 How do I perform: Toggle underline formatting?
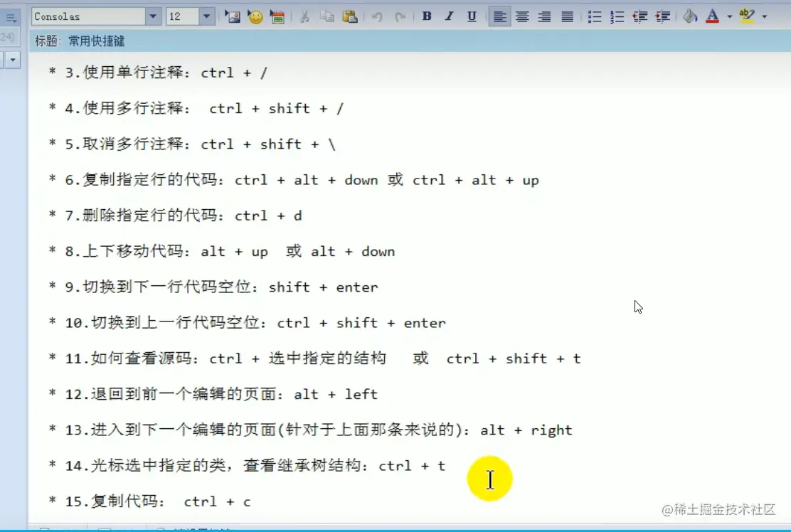(471, 16)
